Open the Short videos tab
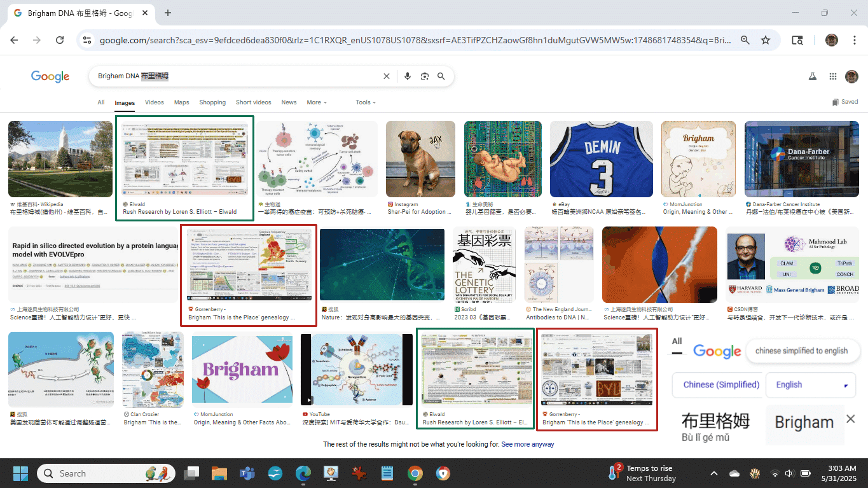 pyautogui.click(x=253, y=102)
